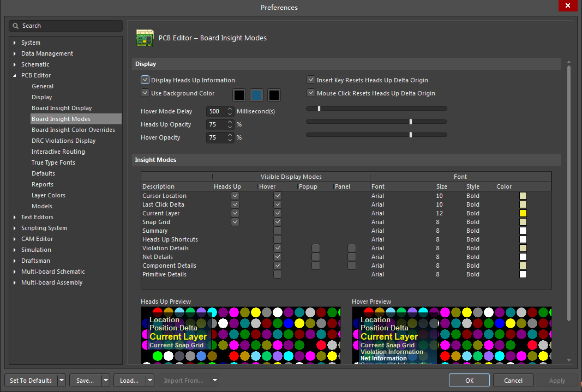Screen dimensions: 582x392
Task: Select the Interactive Routing settings page
Action: click(58, 151)
